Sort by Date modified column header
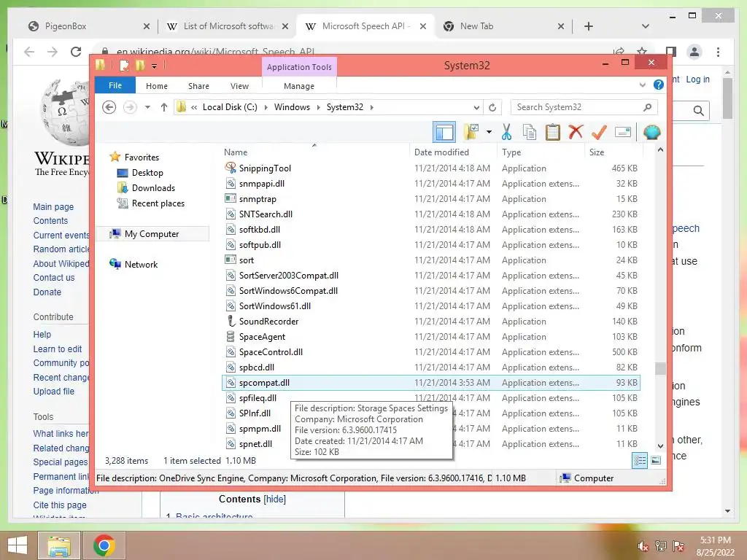The image size is (747, 560). point(441,152)
